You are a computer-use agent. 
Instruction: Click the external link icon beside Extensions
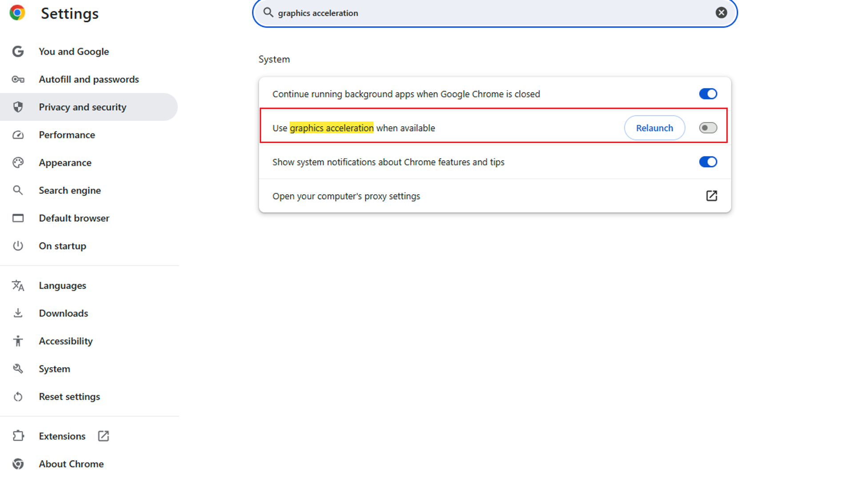click(x=103, y=436)
